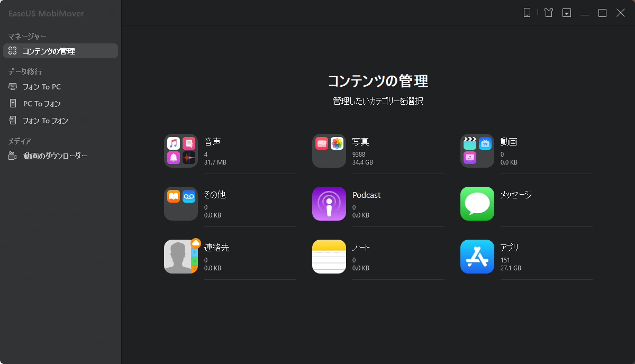
Task: Open the purple Podcast icon
Action: pos(329,204)
